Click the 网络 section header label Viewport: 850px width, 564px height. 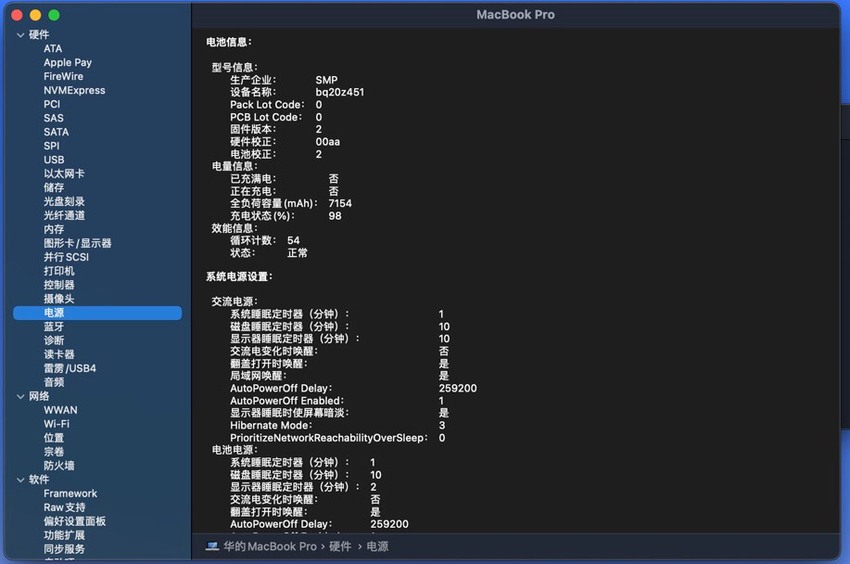pos(39,397)
